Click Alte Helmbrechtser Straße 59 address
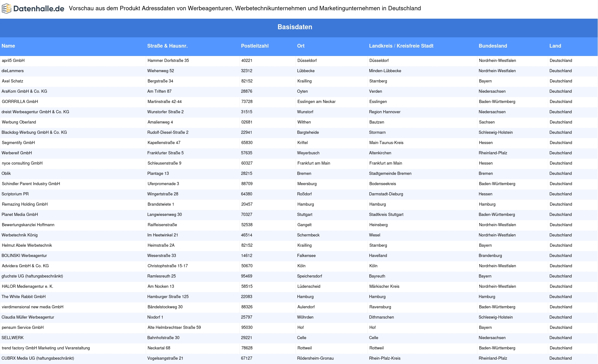This screenshot has width=598, height=364. [174, 328]
